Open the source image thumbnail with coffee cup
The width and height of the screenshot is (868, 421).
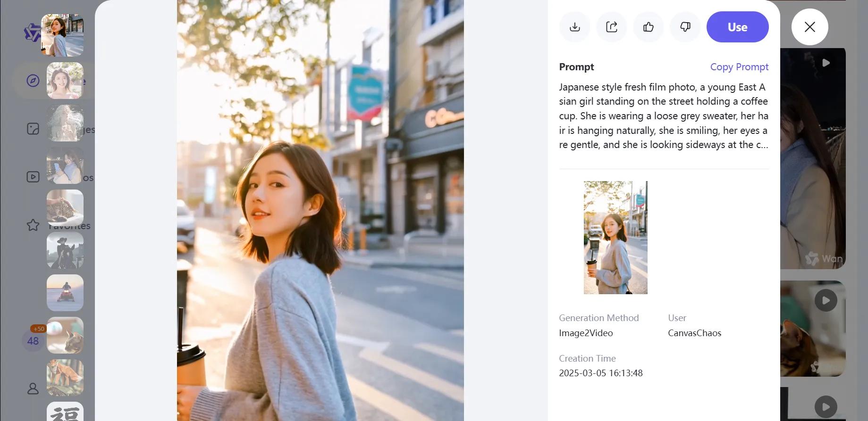pyautogui.click(x=615, y=238)
